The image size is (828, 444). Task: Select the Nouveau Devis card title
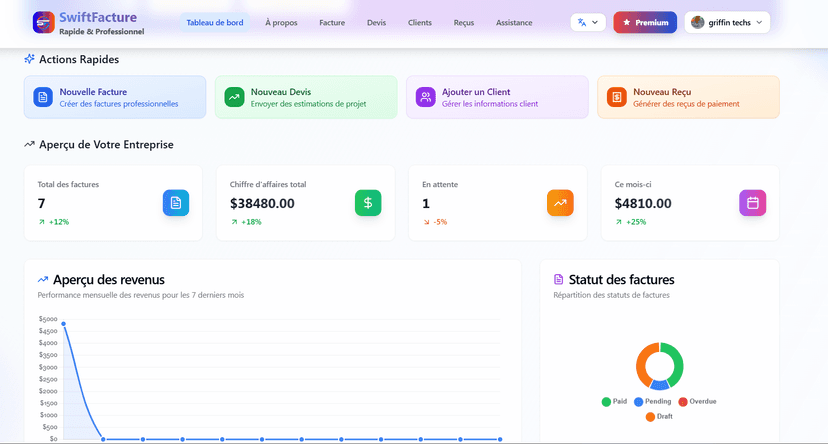281,92
